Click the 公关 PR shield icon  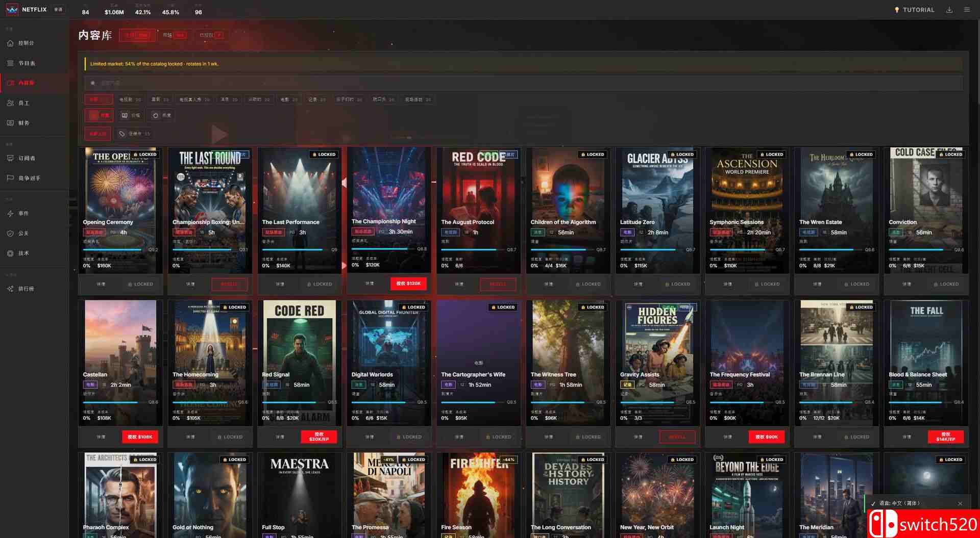pyautogui.click(x=10, y=234)
